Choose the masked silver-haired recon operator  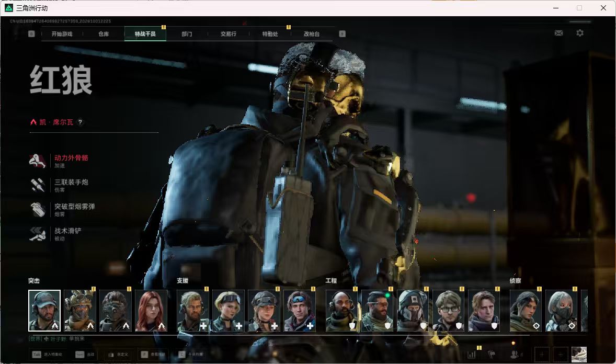(562, 311)
